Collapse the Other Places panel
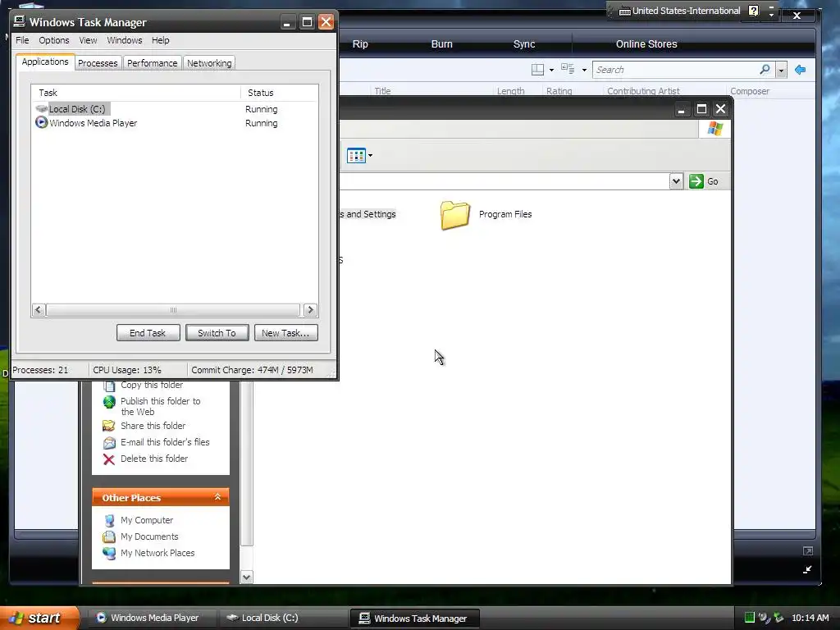Viewport: 840px width, 630px height. coord(217,497)
